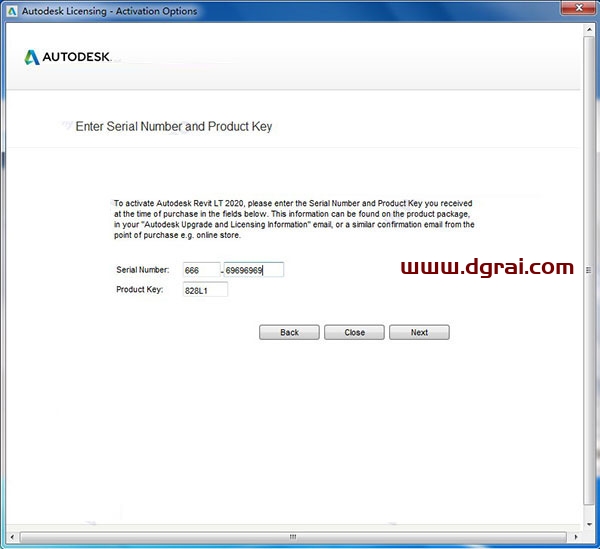Click the www.dgrai.com watermark text
The image size is (600, 549).
487,267
